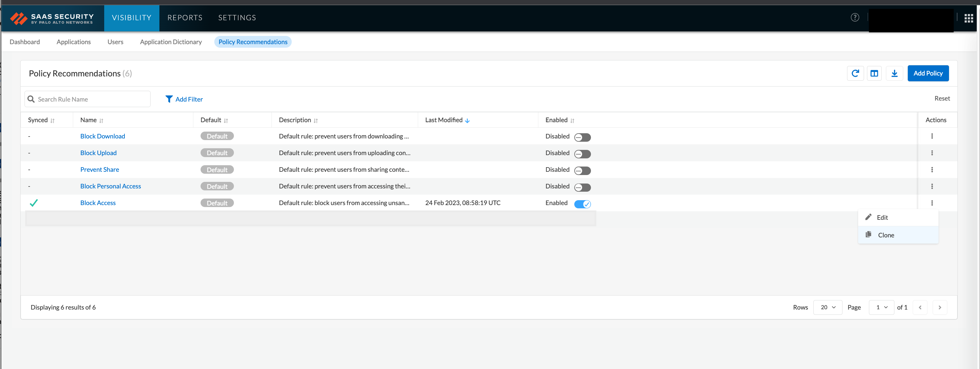The height and width of the screenshot is (369, 980).
Task: Click the download policies icon
Action: coord(894,73)
